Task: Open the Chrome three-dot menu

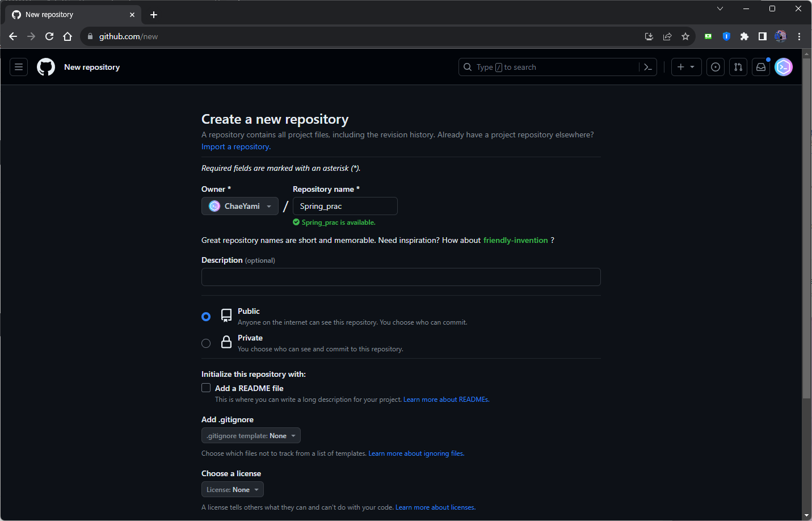Action: (x=799, y=36)
